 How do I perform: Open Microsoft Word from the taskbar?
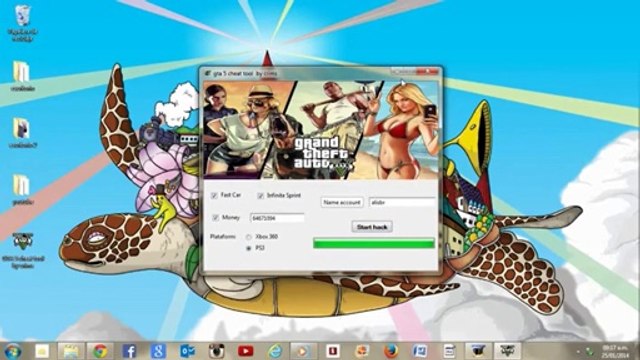pyautogui.click(x=420, y=351)
